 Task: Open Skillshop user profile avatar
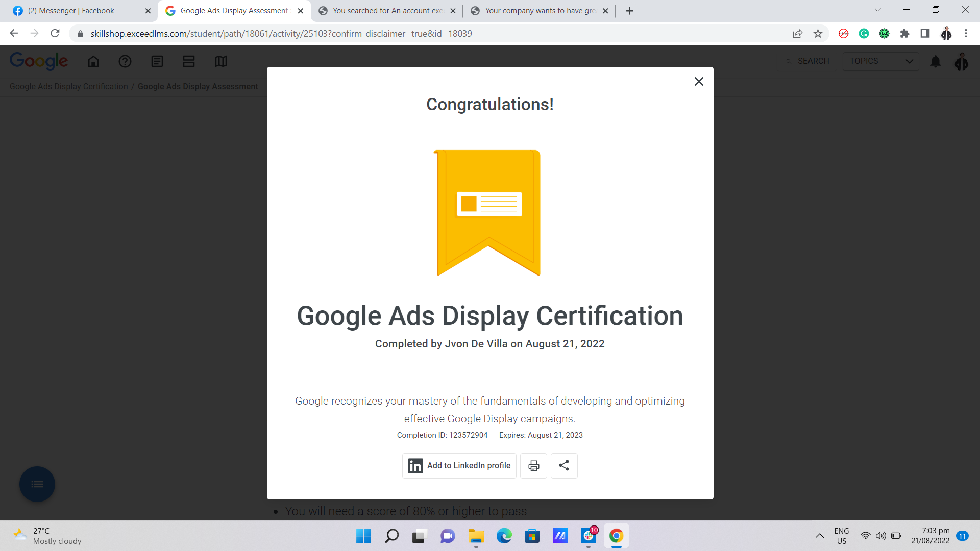[x=962, y=61]
